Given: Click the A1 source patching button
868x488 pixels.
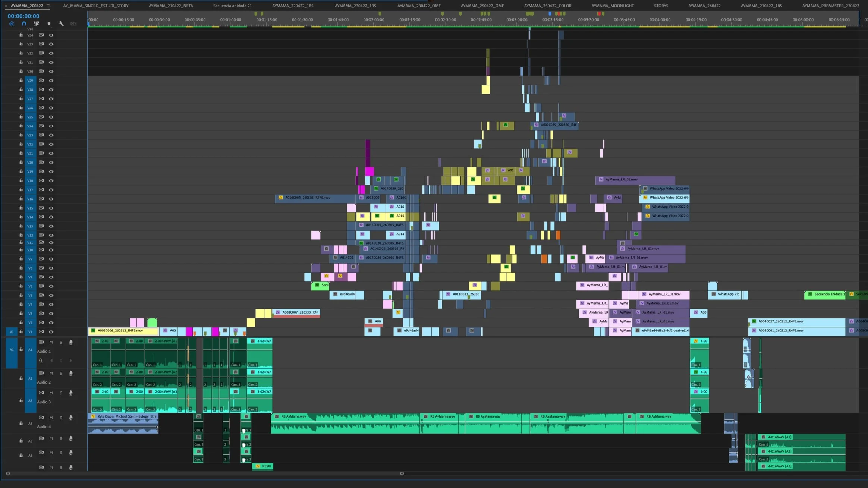Looking at the screenshot, I should (12, 350).
